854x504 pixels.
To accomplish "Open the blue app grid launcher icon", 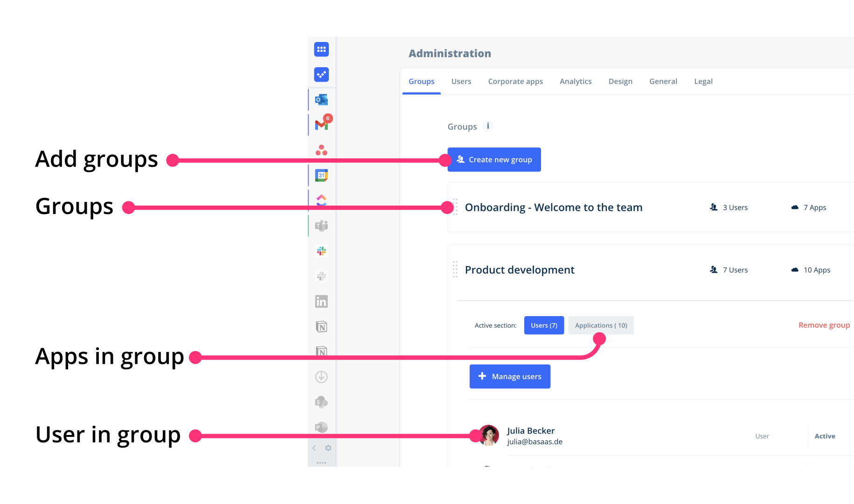I will coord(321,49).
